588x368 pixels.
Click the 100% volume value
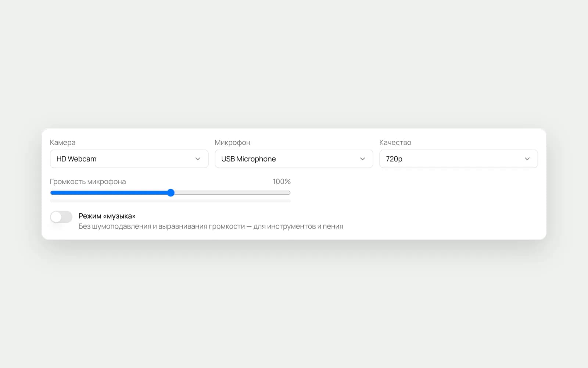(282, 181)
